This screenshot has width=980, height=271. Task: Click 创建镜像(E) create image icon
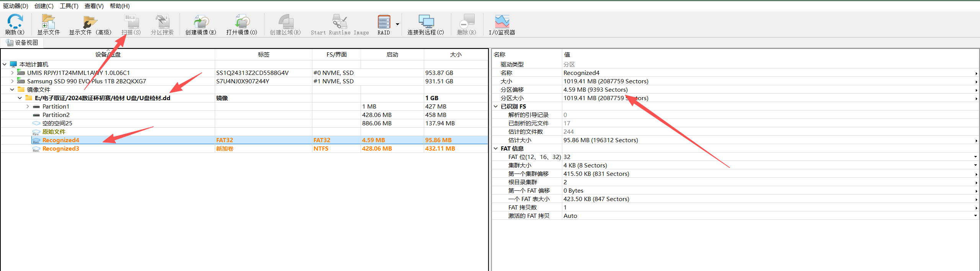[201, 21]
